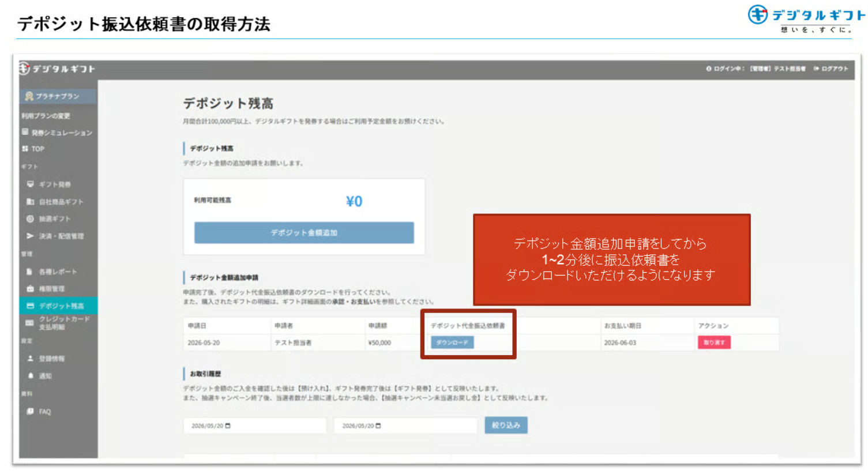The width and height of the screenshot is (868, 471).
Task: Select the grid icon next to TOP
Action: coord(25,149)
